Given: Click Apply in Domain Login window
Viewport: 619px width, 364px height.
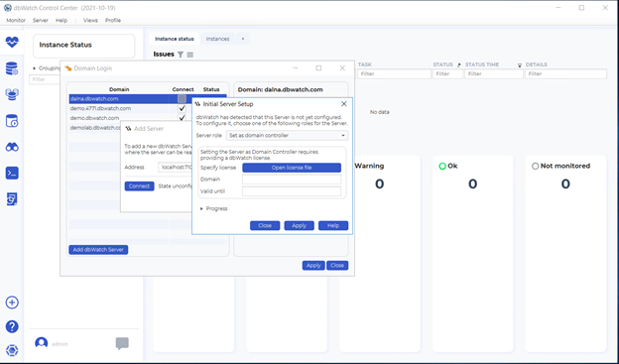Looking at the screenshot, I should coord(313,265).
